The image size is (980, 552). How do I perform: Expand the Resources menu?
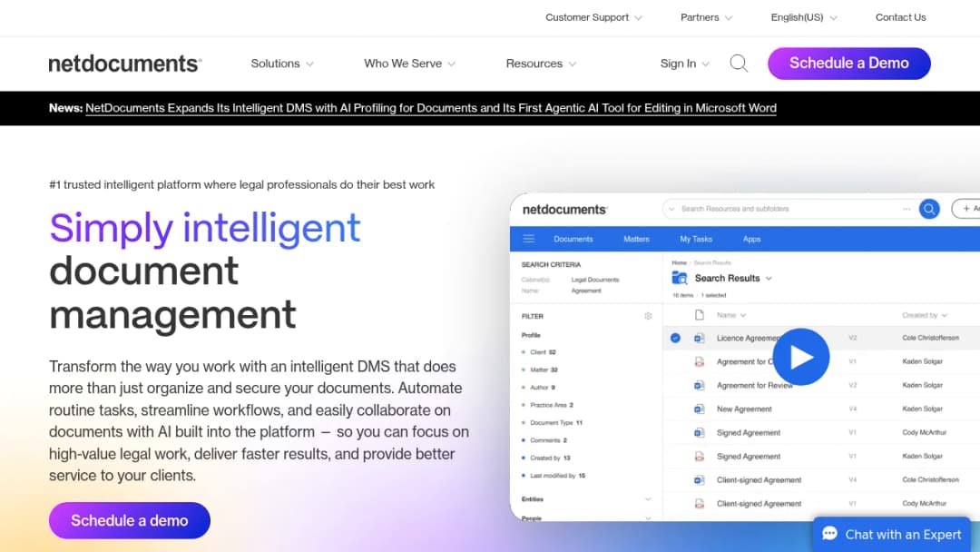541,64
